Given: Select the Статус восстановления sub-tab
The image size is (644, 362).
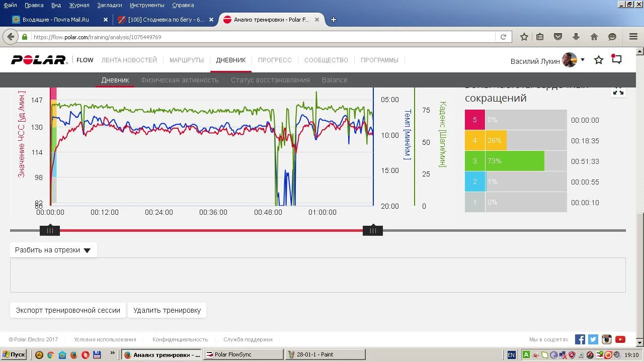Looking at the screenshot, I should coord(270,80).
